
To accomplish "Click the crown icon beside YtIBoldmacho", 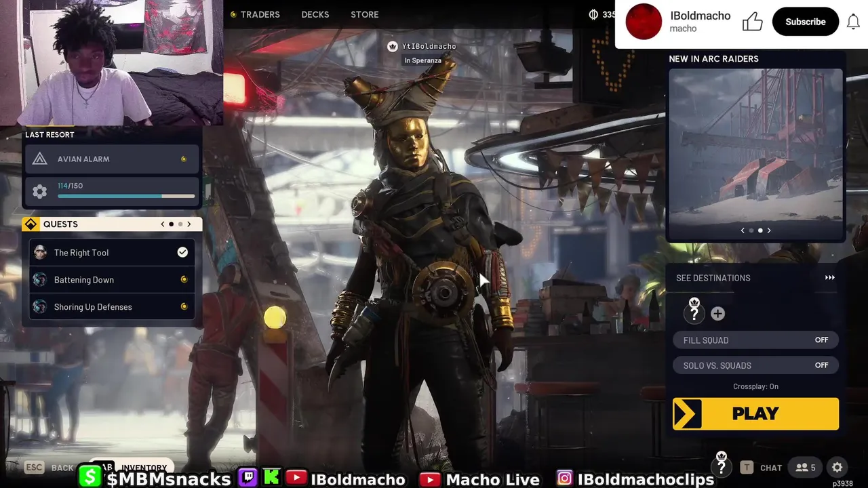I will point(392,46).
